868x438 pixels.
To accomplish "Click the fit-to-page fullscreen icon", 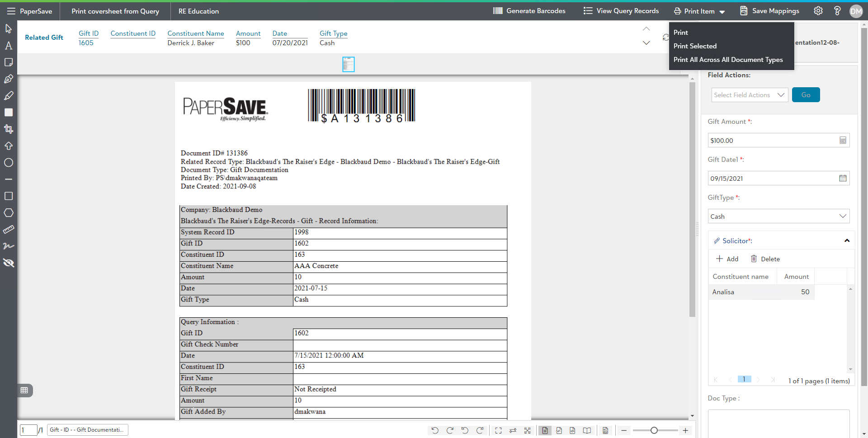I will pyautogui.click(x=498, y=430).
